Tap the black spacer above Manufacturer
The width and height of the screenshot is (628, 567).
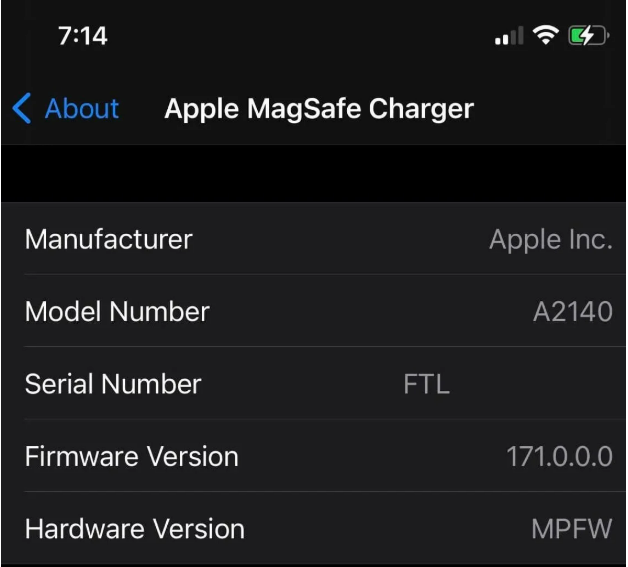click(314, 174)
